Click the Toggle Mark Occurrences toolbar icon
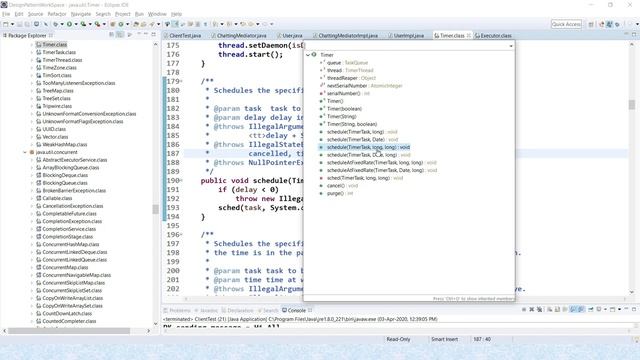Screen dimensions: 640x360 point(176,24)
